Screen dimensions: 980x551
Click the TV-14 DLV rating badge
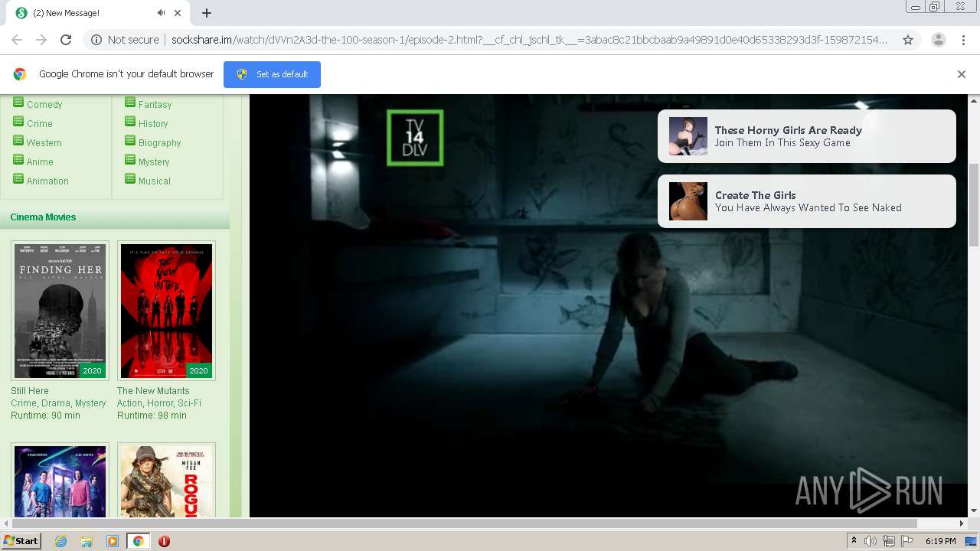pyautogui.click(x=415, y=138)
